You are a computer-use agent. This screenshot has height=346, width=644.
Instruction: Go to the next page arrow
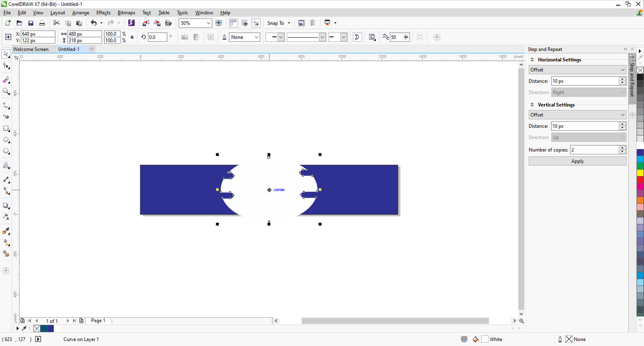(67, 321)
